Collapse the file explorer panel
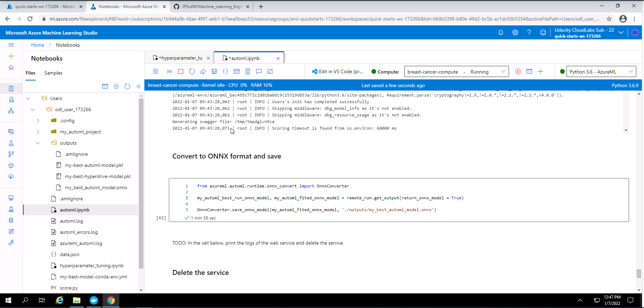This screenshot has width=644, height=308. point(138,86)
